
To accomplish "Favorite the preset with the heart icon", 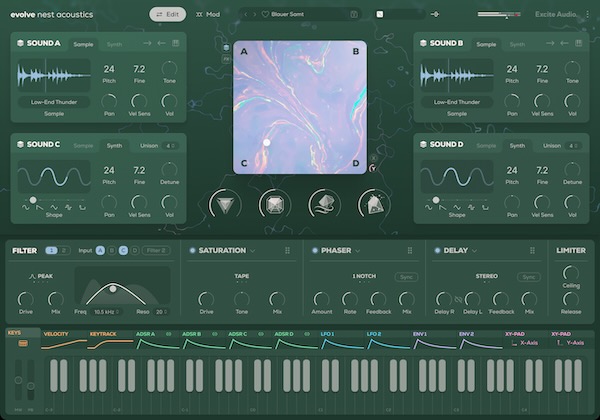I will coord(265,14).
